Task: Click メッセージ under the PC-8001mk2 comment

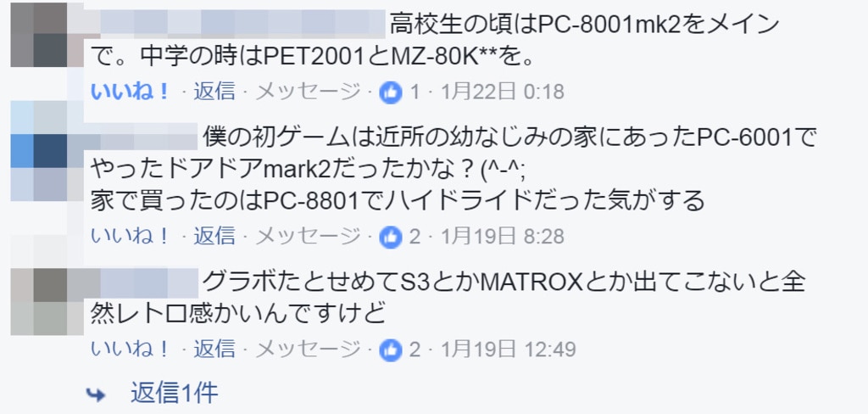Action: (x=308, y=92)
